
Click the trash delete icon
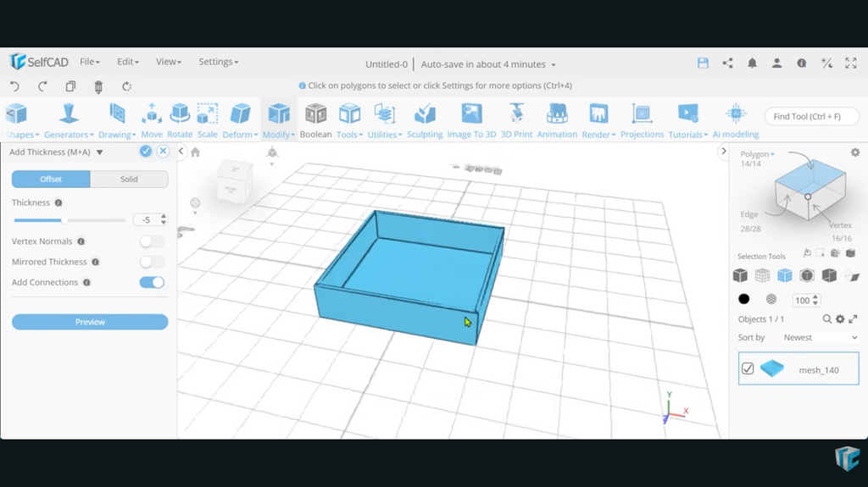click(98, 86)
